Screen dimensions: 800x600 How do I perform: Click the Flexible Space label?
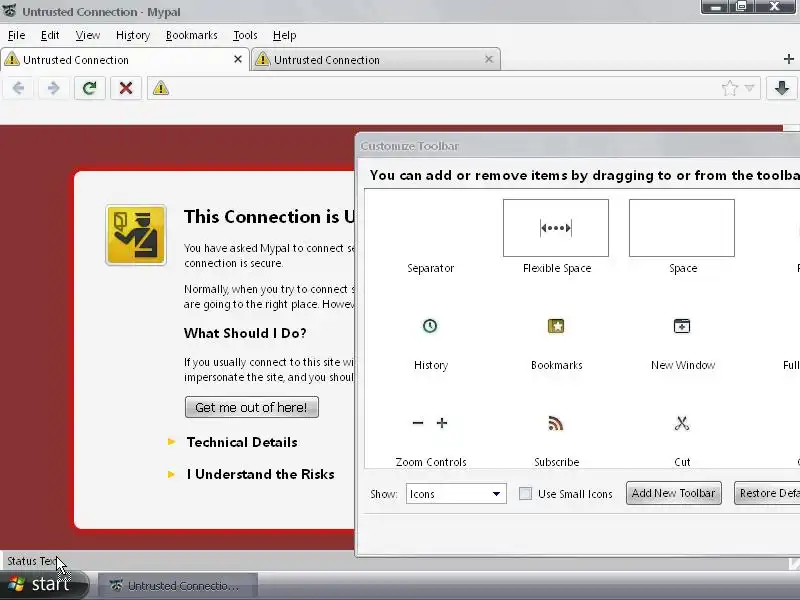pos(557,268)
